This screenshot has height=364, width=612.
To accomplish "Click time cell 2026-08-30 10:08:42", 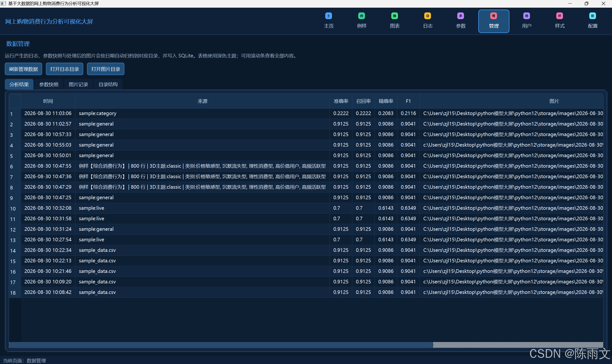I will (48, 292).
